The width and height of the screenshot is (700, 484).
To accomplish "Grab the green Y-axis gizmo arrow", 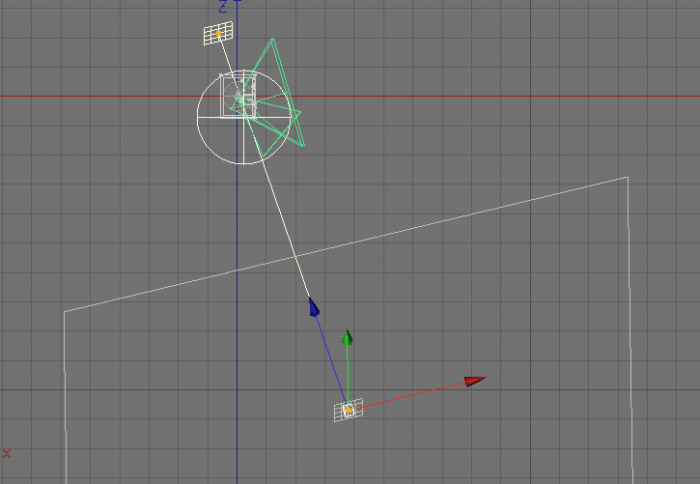I will [x=347, y=338].
